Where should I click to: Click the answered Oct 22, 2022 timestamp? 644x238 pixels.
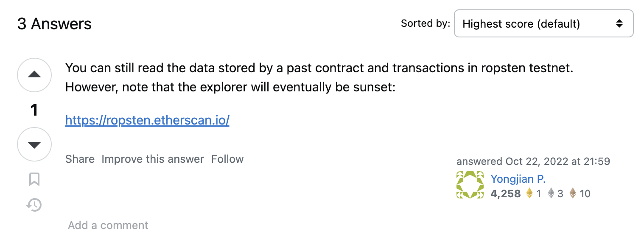click(557, 161)
